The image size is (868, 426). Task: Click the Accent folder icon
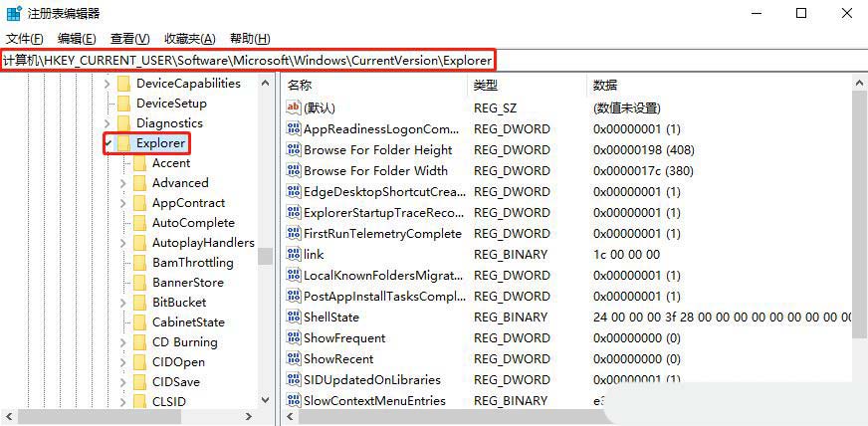(139, 163)
